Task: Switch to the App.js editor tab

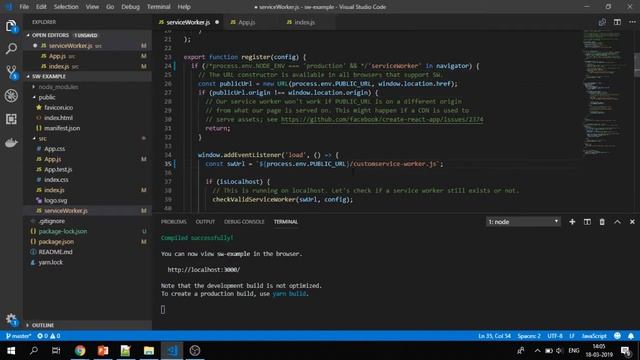Action: click(x=247, y=22)
